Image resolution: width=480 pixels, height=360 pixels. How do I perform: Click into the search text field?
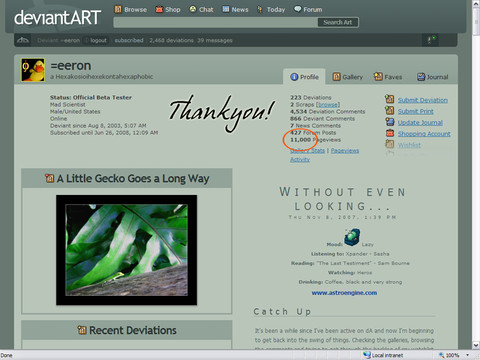coord(215,22)
